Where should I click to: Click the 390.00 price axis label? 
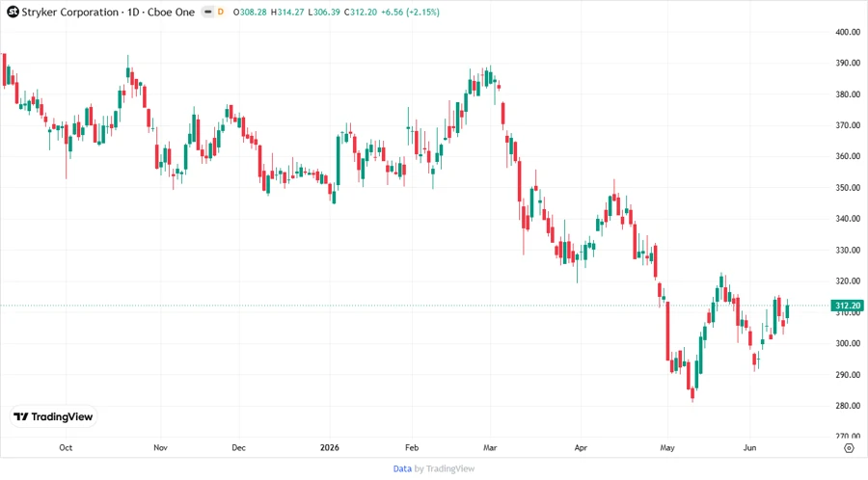[x=848, y=63]
